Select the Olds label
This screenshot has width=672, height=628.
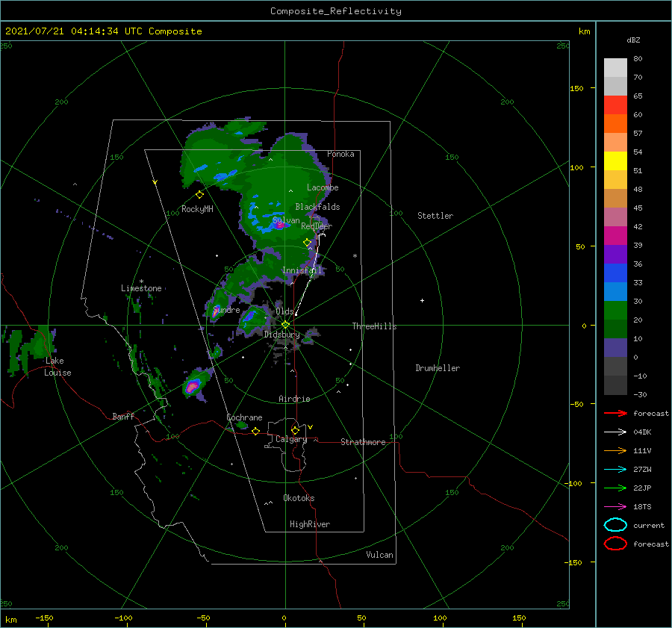pos(284,311)
